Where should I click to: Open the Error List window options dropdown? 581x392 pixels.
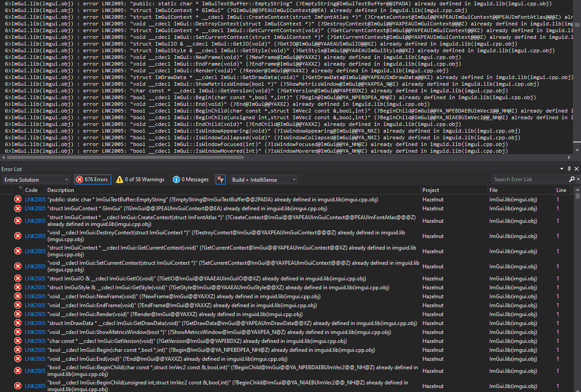pyautogui.click(x=562, y=168)
